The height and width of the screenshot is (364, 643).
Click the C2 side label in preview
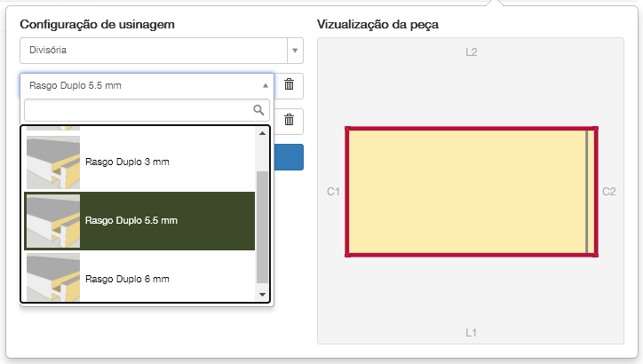(609, 191)
